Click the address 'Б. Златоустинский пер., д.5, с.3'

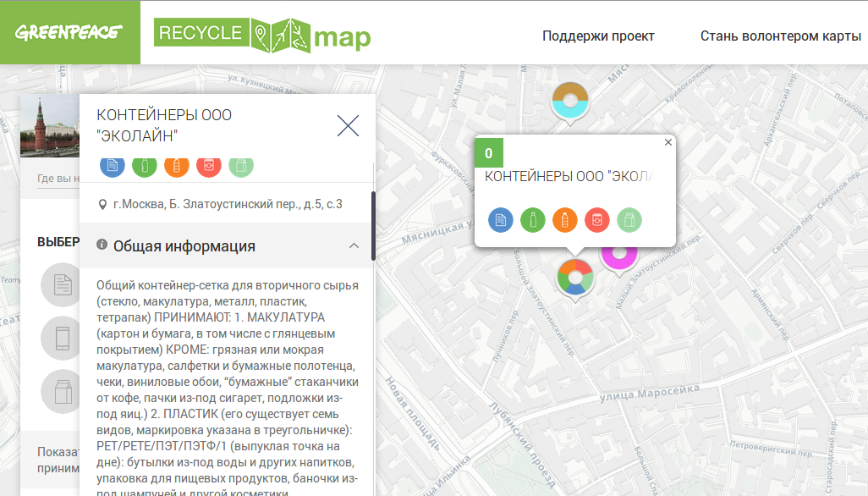click(255, 204)
